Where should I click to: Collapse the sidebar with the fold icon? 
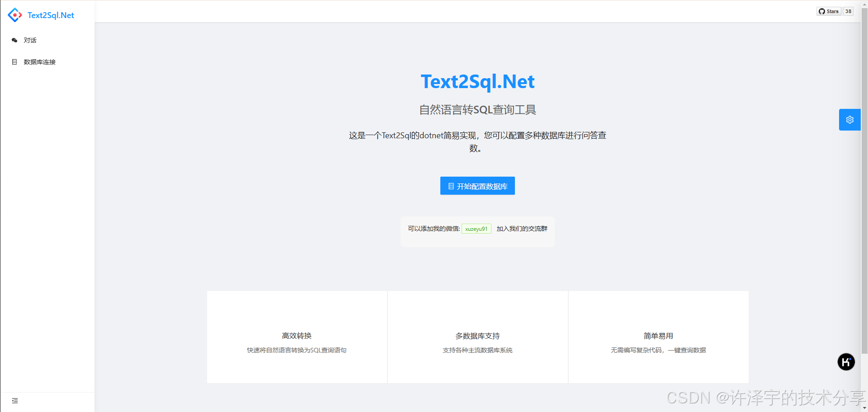(x=15, y=401)
